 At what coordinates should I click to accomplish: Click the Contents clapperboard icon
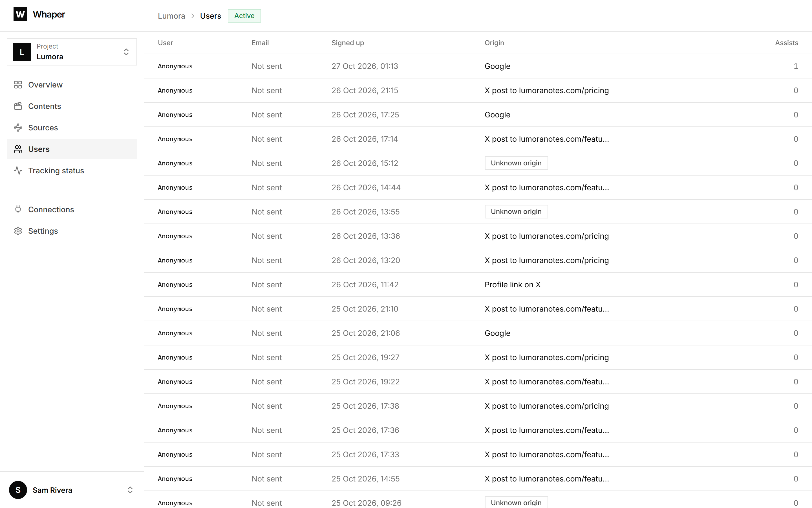[18, 106]
